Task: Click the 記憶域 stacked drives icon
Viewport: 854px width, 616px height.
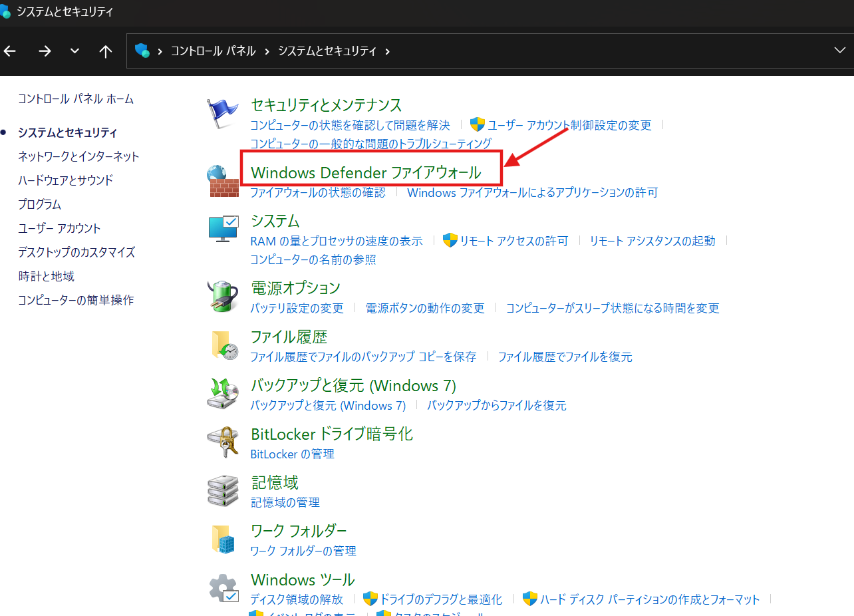Action: (x=223, y=490)
